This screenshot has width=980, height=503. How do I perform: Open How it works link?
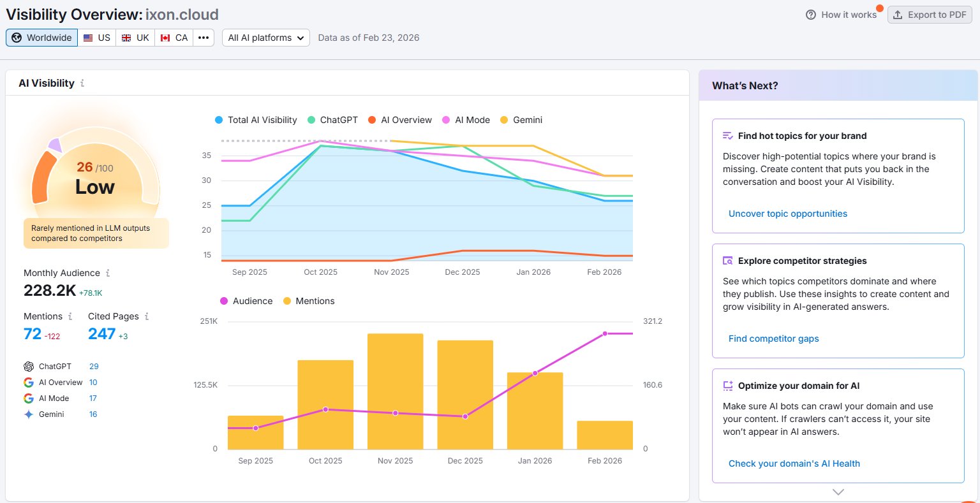coord(842,15)
